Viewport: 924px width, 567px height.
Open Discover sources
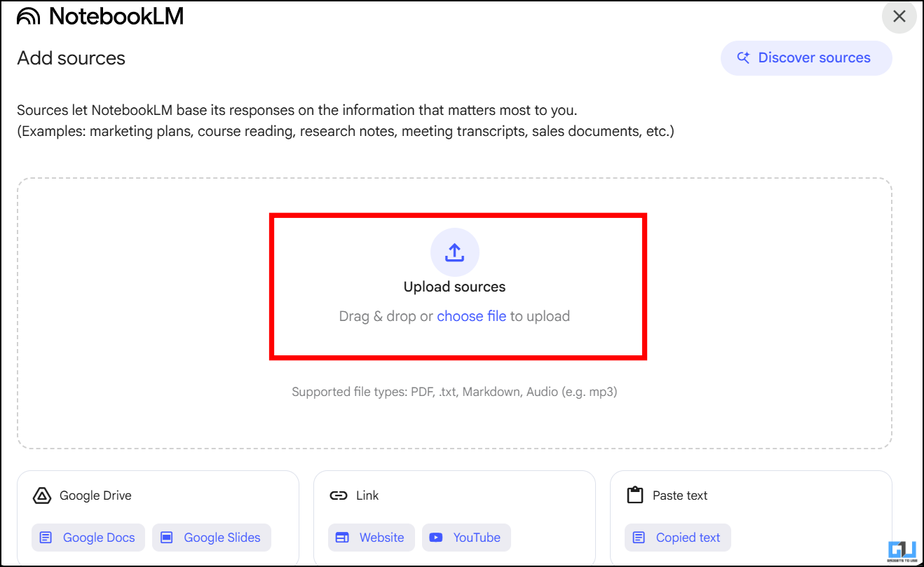pos(806,58)
